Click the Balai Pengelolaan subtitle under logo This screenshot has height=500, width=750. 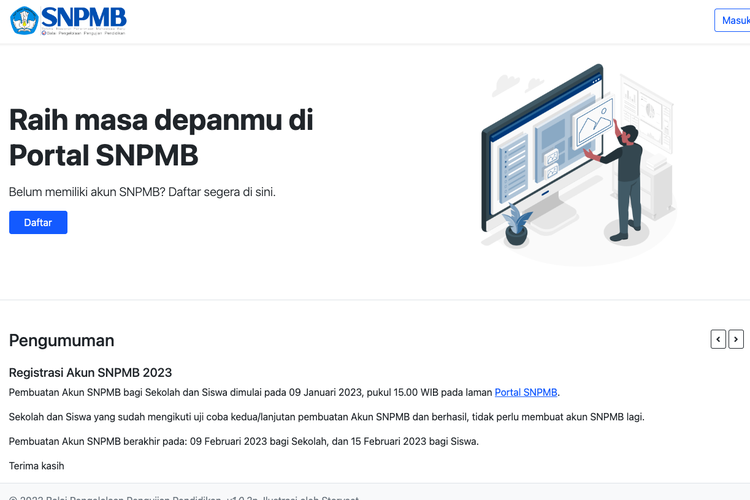pyautogui.click(x=83, y=33)
